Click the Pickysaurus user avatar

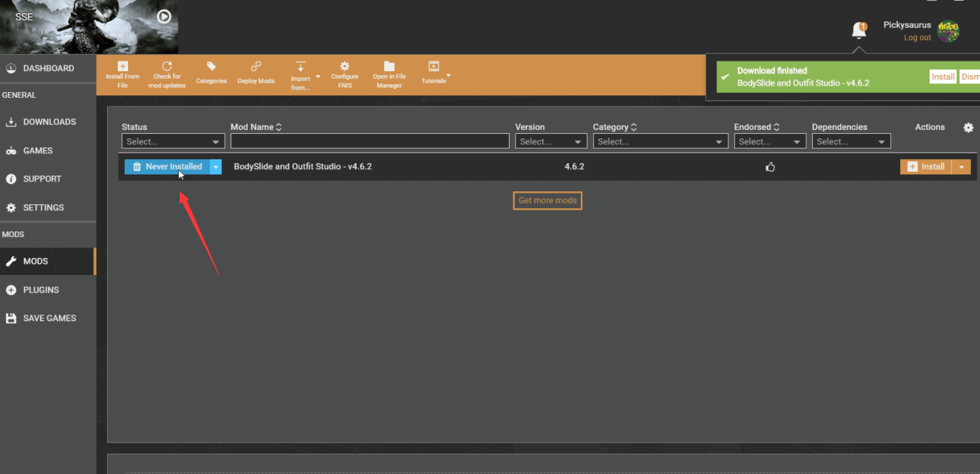948,31
